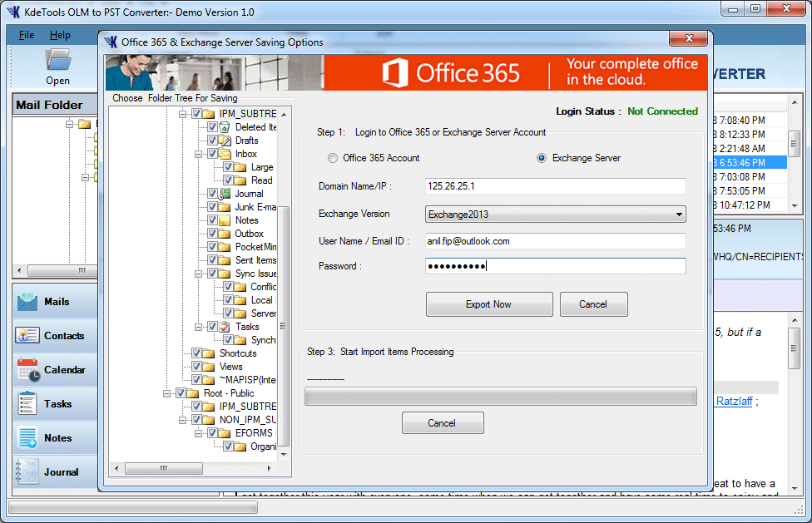Collapse the Inbox tree node
This screenshot has width=812, height=523.
click(198, 154)
